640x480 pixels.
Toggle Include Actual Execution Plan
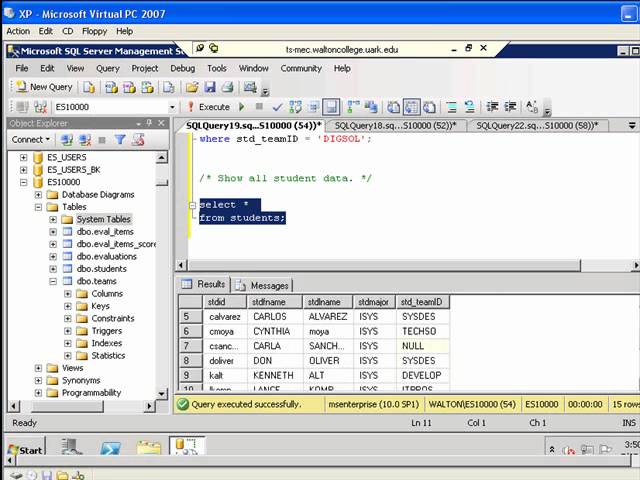point(353,107)
